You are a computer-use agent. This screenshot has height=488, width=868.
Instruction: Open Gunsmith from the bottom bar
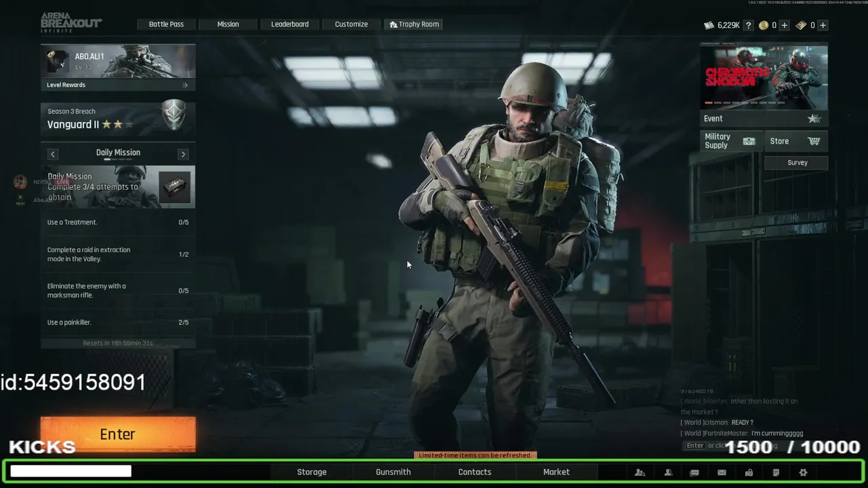pos(393,472)
